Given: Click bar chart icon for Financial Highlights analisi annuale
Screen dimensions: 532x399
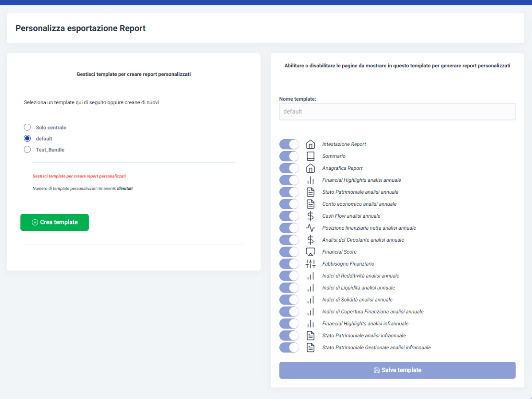Looking at the screenshot, I should [310, 180].
